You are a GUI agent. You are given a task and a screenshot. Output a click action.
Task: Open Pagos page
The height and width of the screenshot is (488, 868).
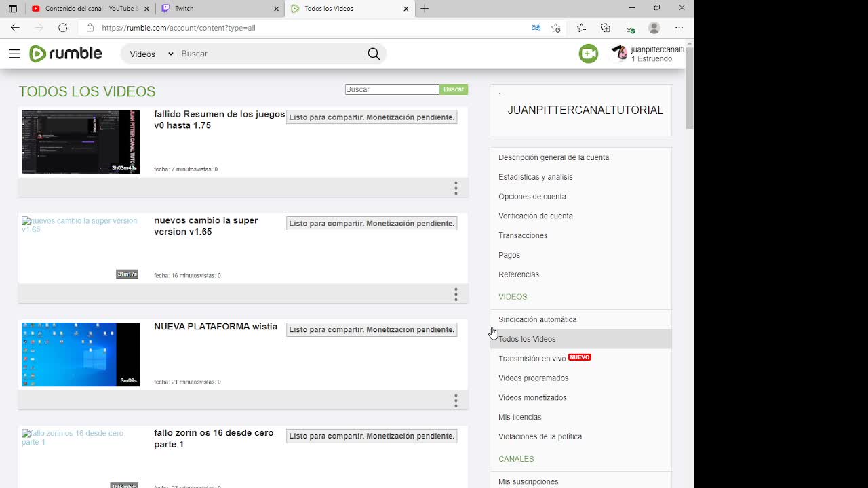point(509,256)
